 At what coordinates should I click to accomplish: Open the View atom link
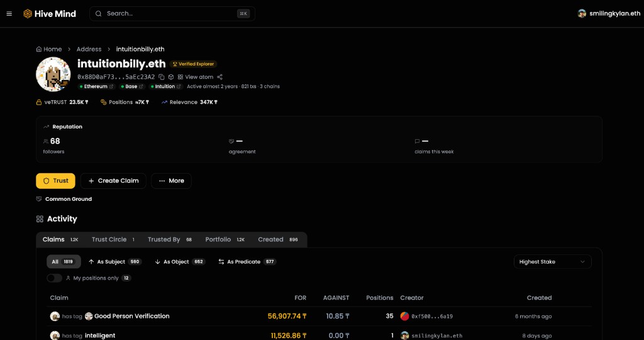click(x=195, y=77)
